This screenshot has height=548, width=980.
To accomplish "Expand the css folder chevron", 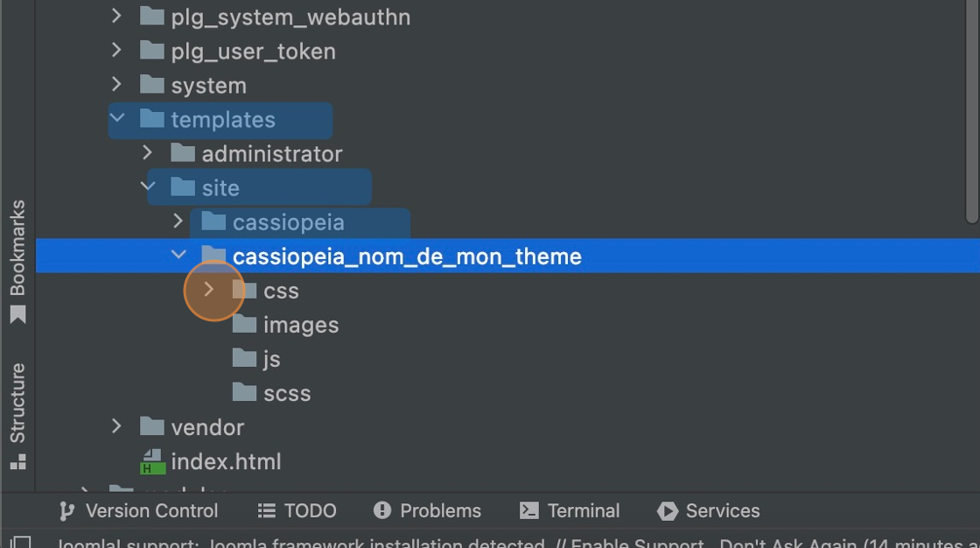I will [x=209, y=290].
